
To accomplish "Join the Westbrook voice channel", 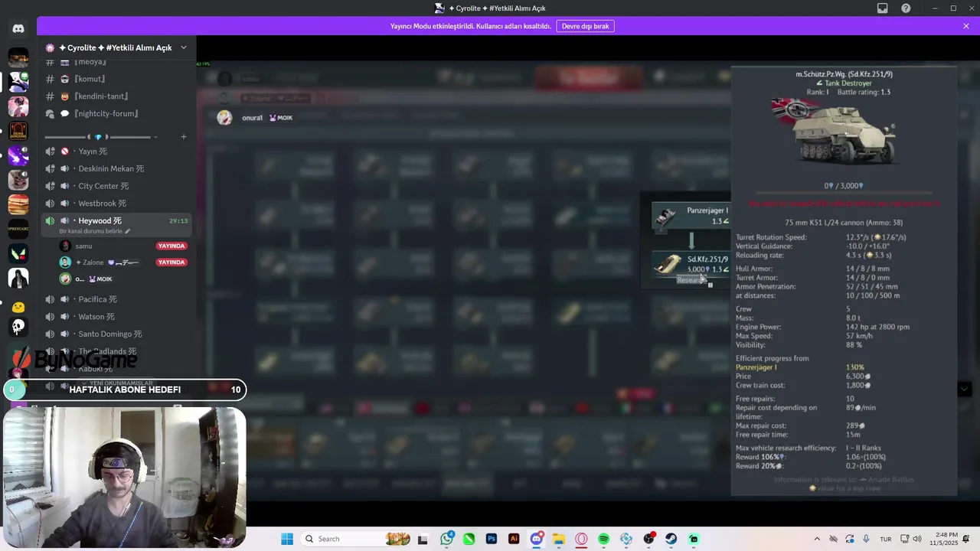I will [x=116, y=204].
